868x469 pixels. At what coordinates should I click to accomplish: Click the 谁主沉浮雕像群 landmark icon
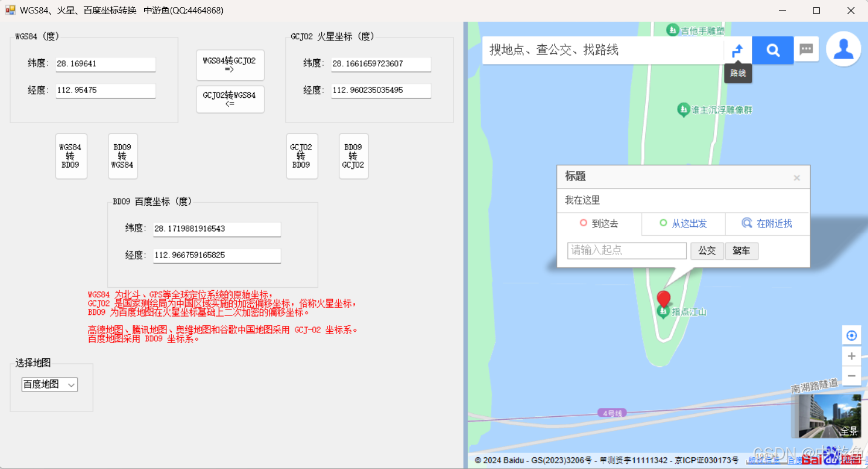[x=683, y=110]
